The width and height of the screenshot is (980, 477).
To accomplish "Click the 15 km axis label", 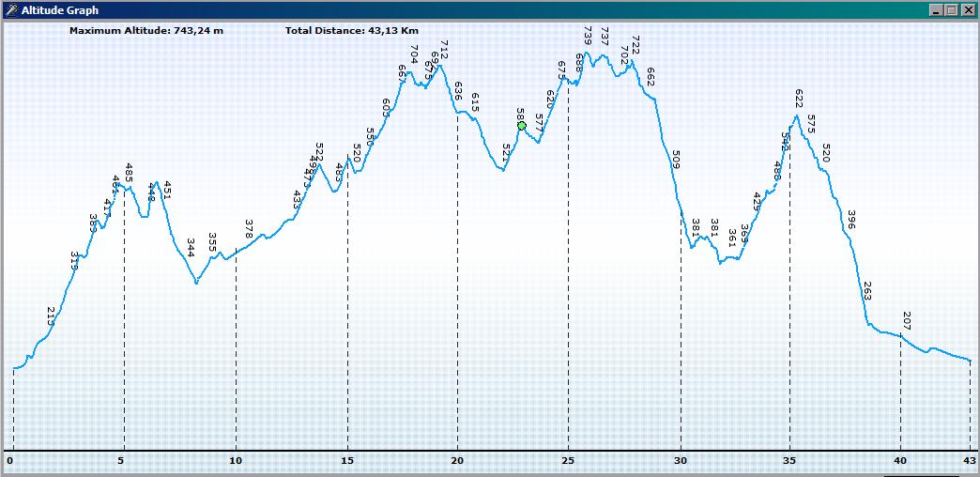I will (x=346, y=461).
